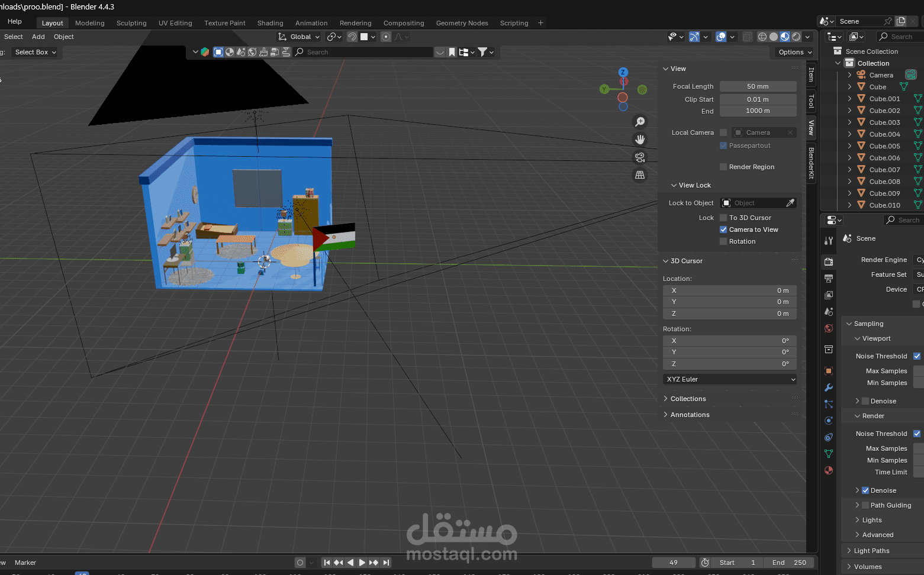The width and height of the screenshot is (924, 575).
Task: Toggle X-ray mode icon
Action: [748, 37]
